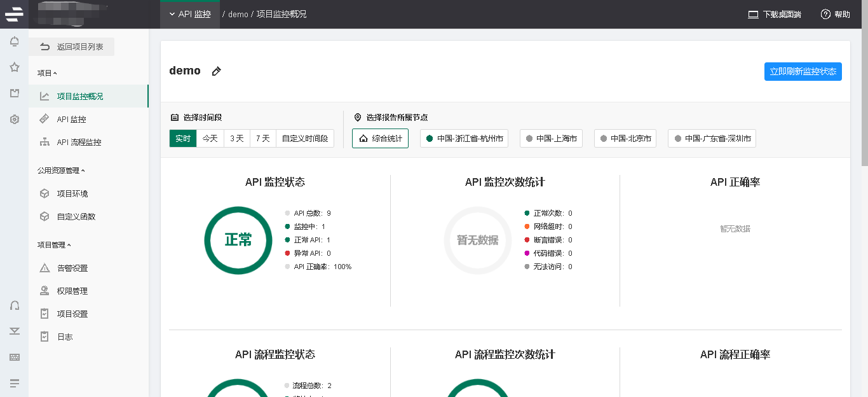
Task: Click the 立即刷新监控状态 button
Action: 803,72
